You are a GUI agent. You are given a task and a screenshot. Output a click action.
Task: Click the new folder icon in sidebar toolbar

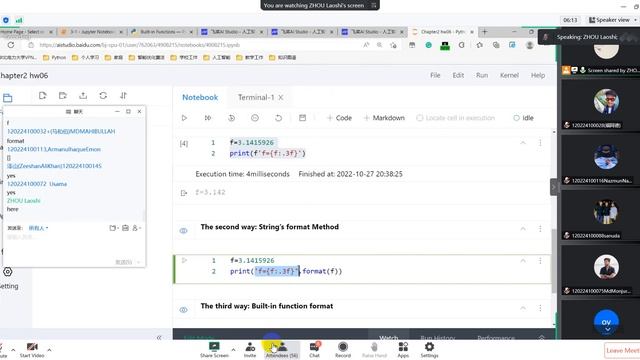[62, 96]
